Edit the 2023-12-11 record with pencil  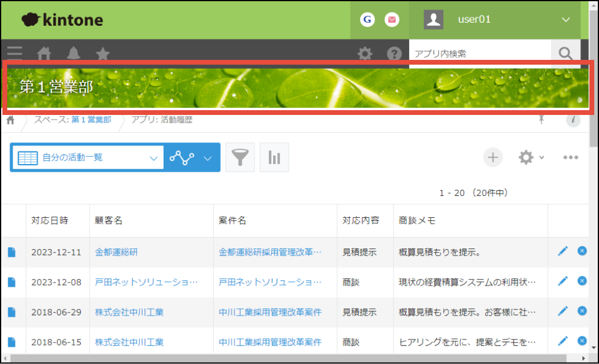[x=562, y=251]
